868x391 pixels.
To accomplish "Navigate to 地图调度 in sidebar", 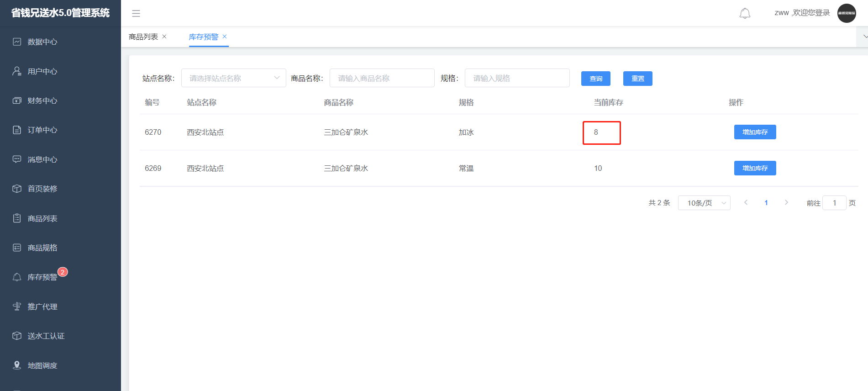I will pos(42,365).
